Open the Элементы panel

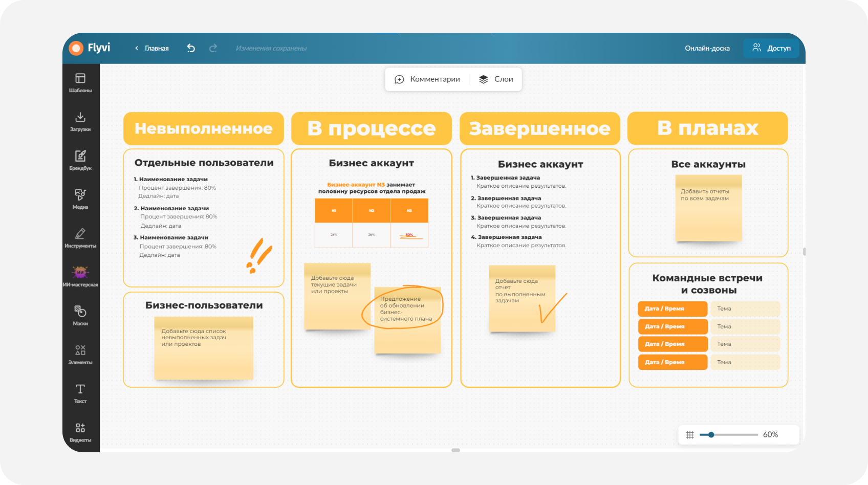pos(80,355)
